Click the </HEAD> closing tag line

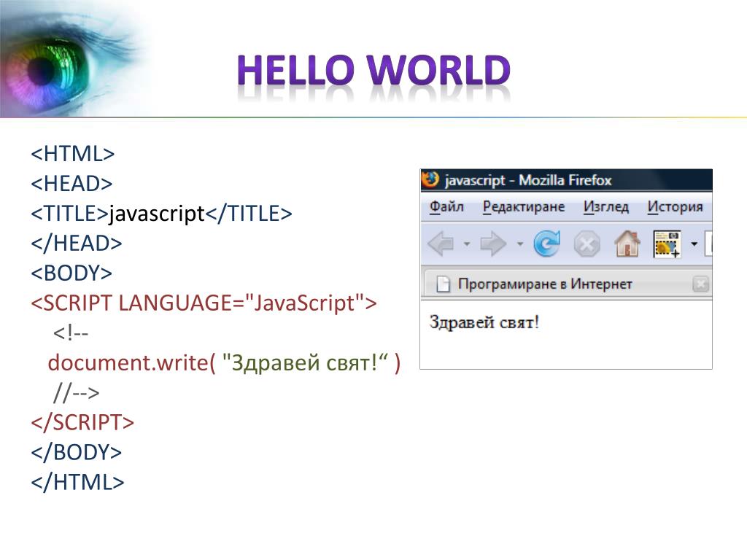(x=76, y=244)
